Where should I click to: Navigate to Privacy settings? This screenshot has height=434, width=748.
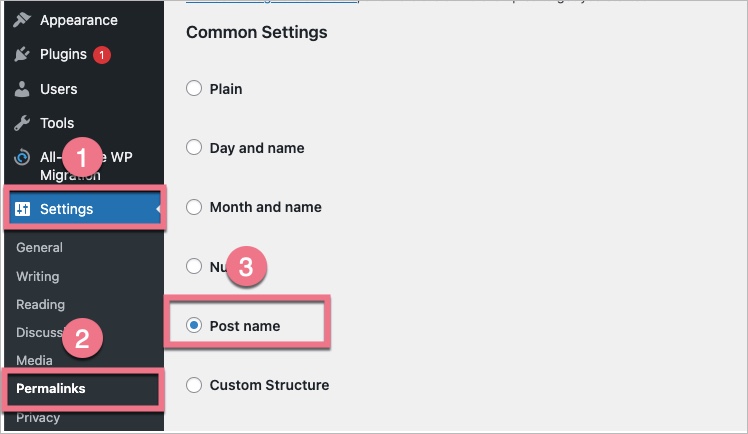[38, 417]
